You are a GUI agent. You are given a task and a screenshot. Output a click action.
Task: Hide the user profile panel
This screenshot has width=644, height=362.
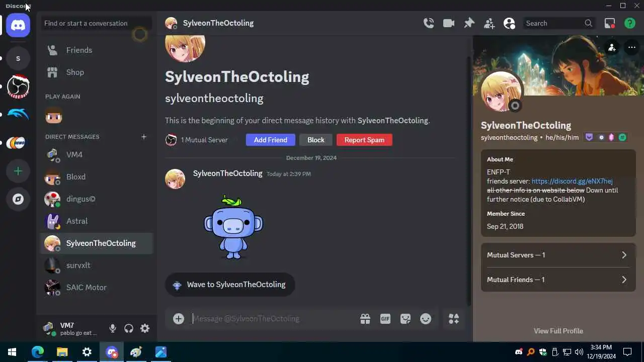pyautogui.click(x=509, y=23)
